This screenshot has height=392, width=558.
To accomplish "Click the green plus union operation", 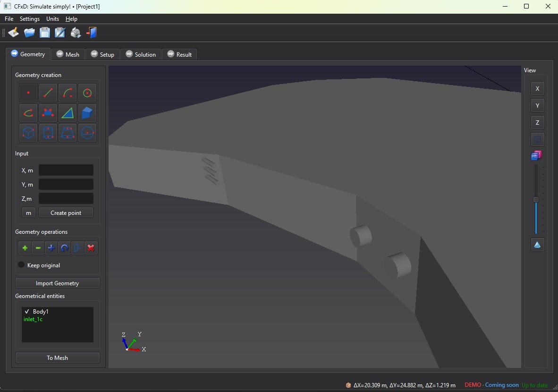I will (25, 248).
